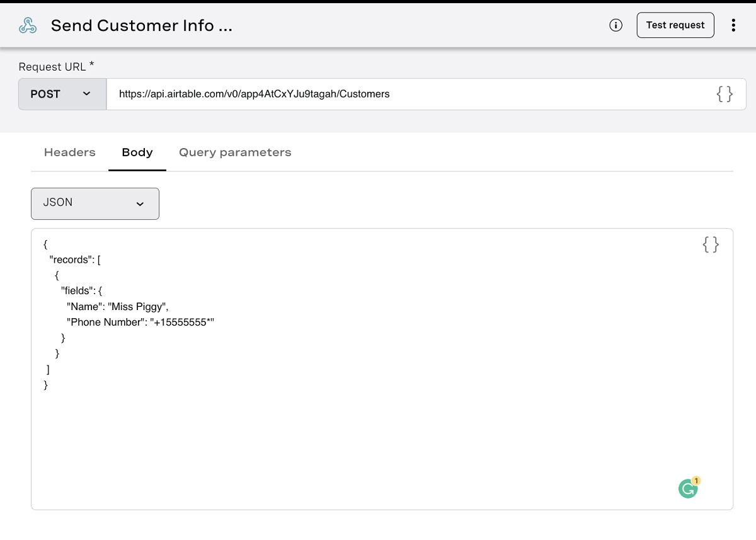This screenshot has height=540, width=756.
Task: Click the webhook icon beside the title
Action: 28,25
